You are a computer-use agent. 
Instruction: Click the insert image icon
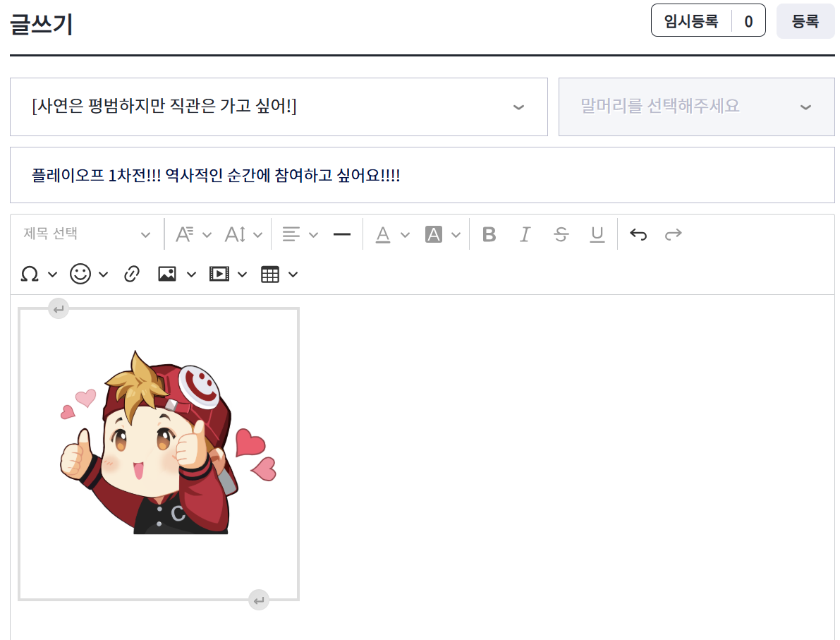click(x=167, y=274)
